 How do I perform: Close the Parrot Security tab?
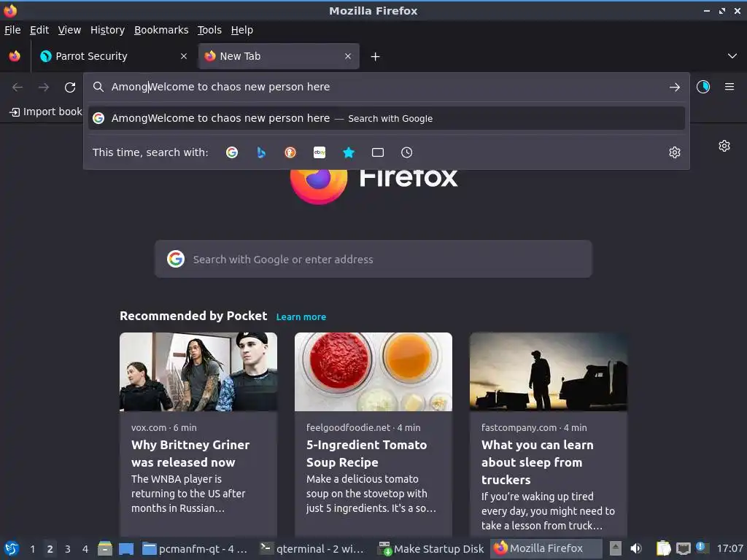click(x=183, y=56)
